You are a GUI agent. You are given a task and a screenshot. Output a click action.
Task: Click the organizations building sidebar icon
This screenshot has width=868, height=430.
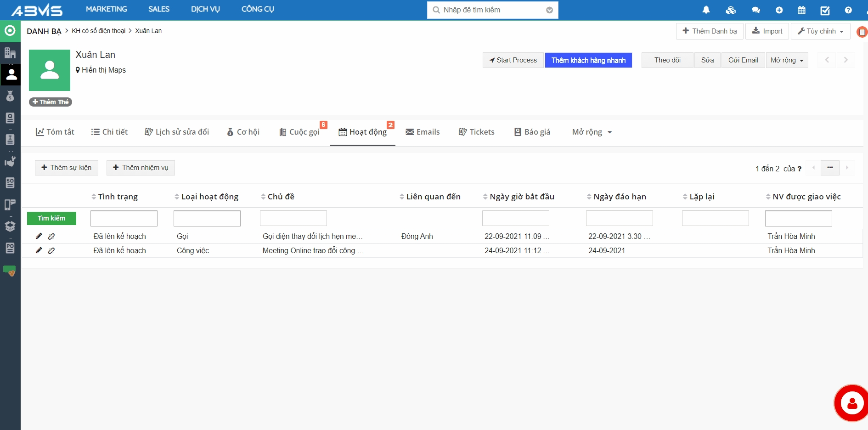pyautogui.click(x=10, y=52)
